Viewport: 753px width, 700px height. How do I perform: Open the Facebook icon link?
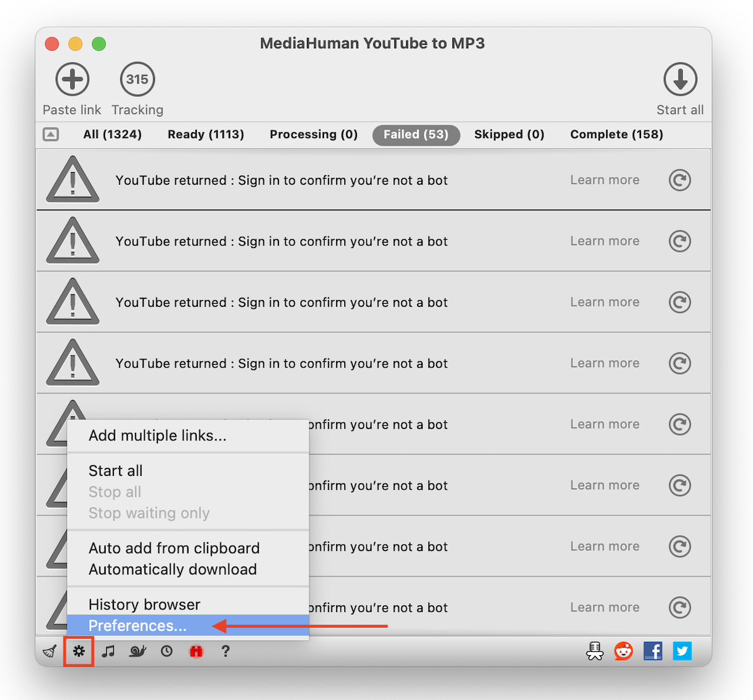pyautogui.click(x=652, y=651)
